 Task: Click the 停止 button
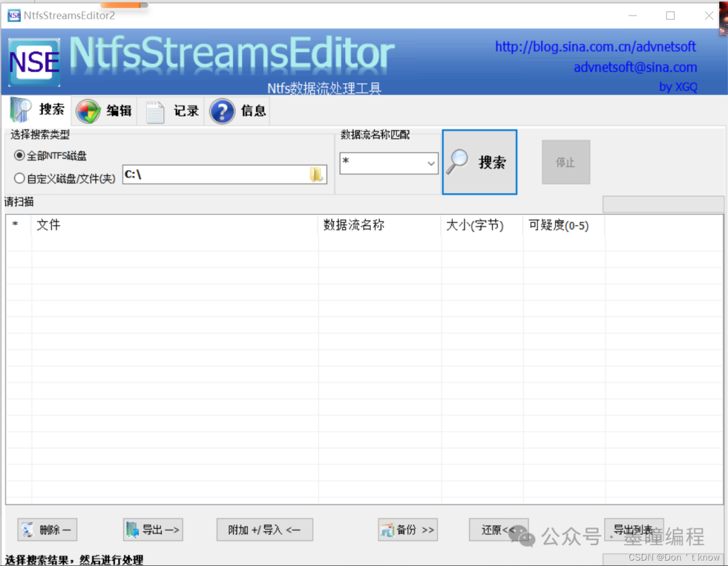coord(566,162)
